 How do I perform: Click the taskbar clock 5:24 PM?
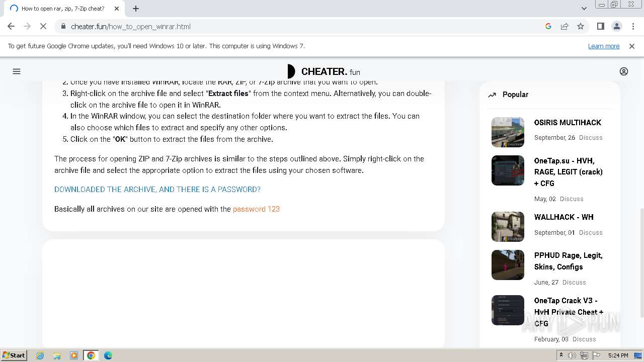coord(618,355)
